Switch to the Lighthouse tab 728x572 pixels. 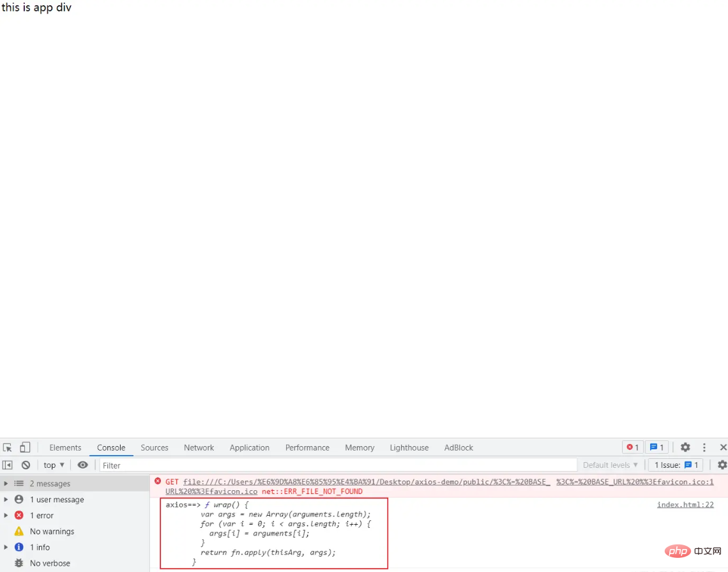click(409, 447)
